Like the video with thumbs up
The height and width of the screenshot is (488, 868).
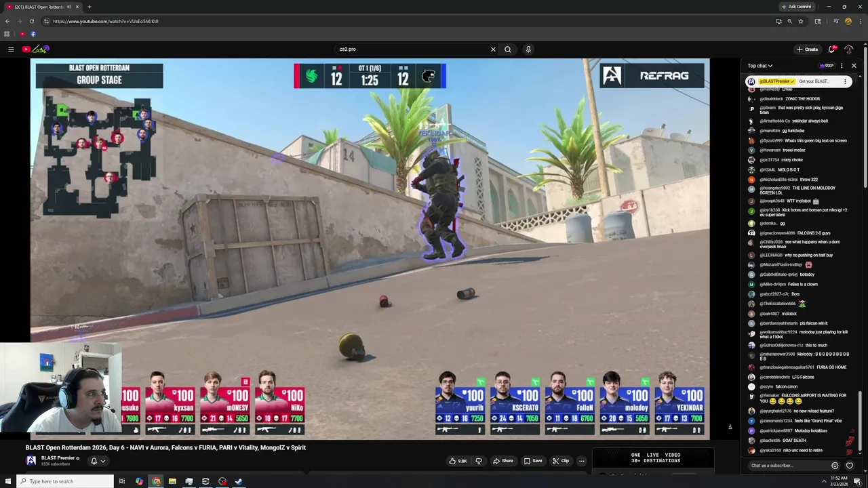[x=458, y=461]
